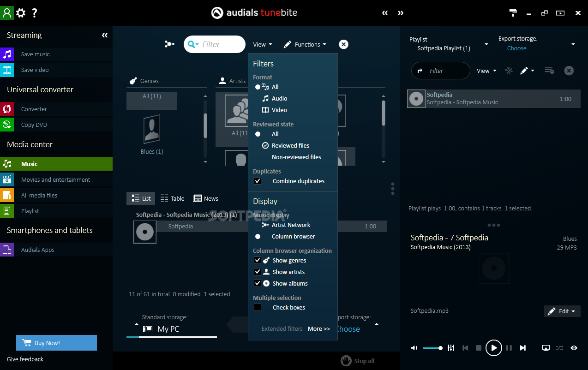
Task: Open Give feedback link
Action: (25, 359)
